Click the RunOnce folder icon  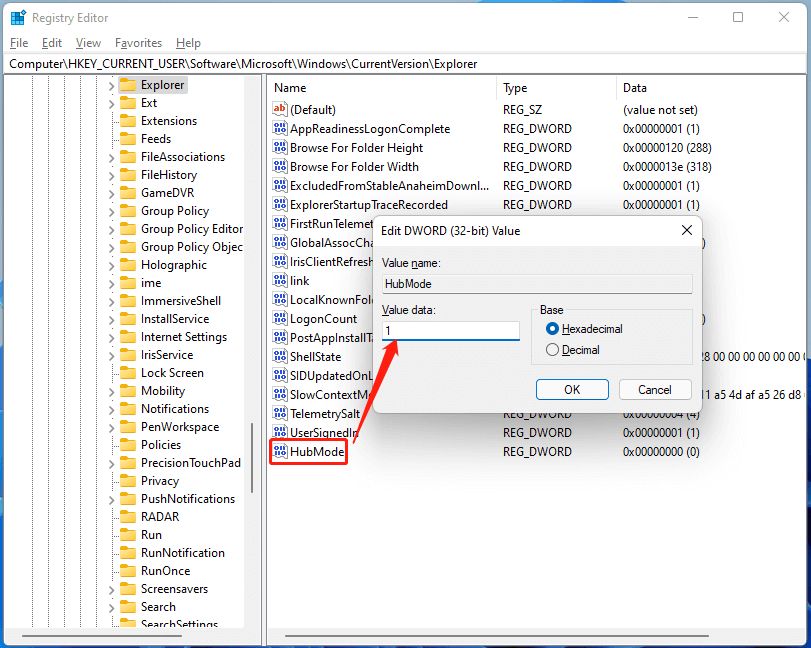coord(128,571)
